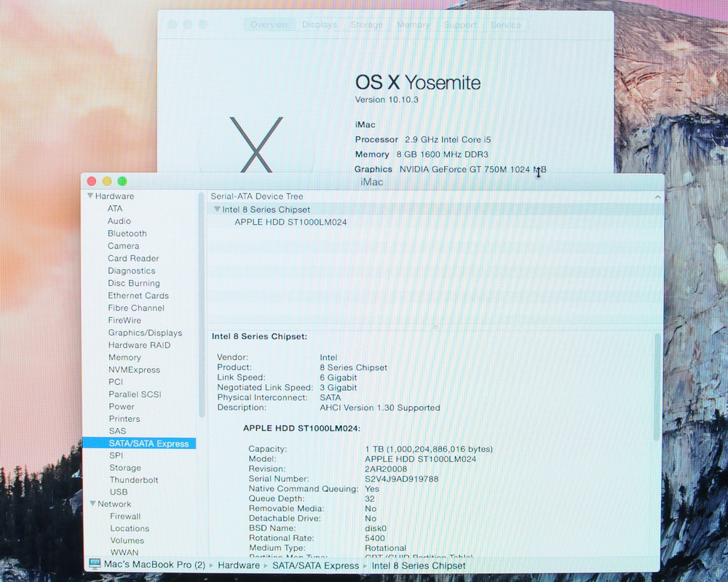The width and height of the screenshot is (728, 582).
Task: Select ATA in the Hardware list
Action: pos(115,209)
